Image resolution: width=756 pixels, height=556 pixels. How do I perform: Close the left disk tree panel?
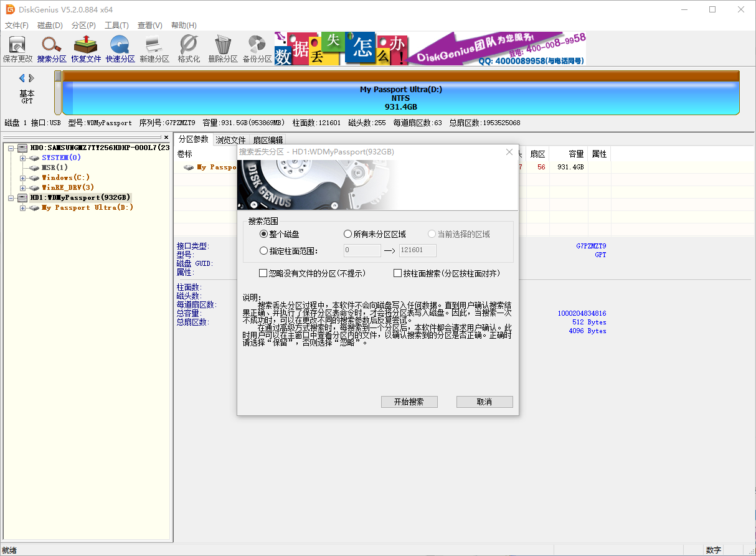pyautogui.click(x=166, y=137)
